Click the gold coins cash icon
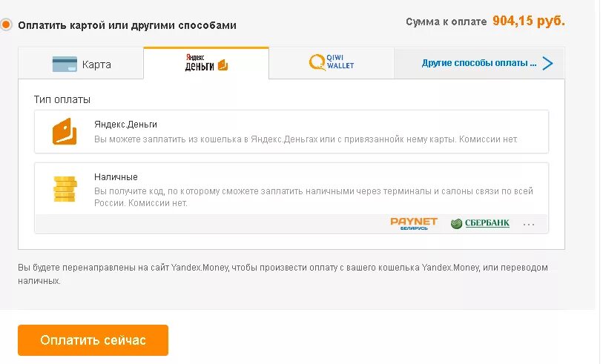Viewport: 603px width, 364px height. click(x=65, y=188)
